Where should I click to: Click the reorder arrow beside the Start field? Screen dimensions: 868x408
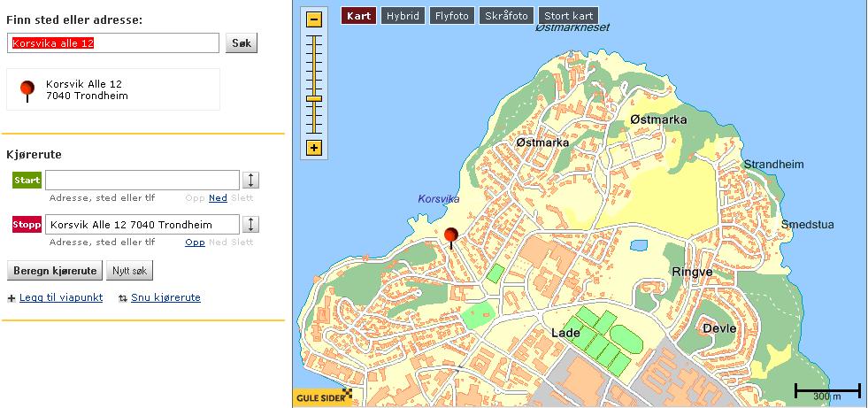(251, 181)
